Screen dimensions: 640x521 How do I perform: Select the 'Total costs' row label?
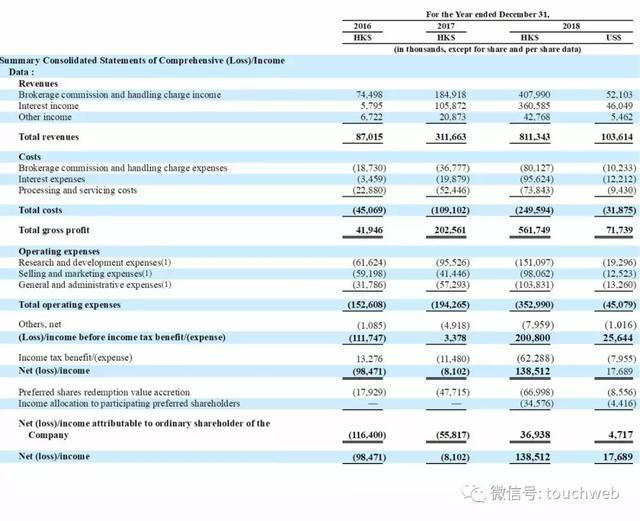tap(40, 210)
